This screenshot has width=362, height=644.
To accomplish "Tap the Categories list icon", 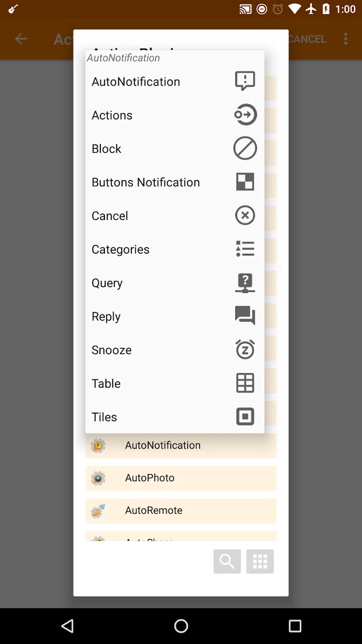I will click(245, 249).
